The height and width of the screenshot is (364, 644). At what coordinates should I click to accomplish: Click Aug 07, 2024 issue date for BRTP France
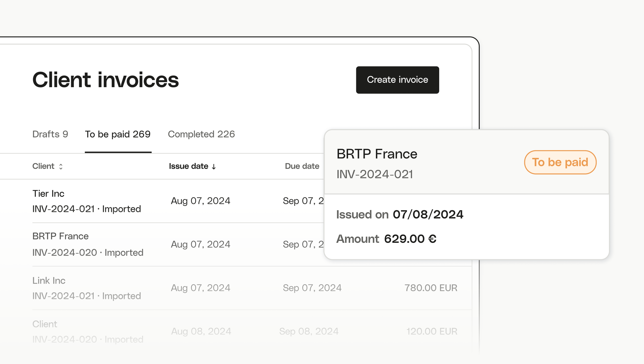tap(201, 244)
